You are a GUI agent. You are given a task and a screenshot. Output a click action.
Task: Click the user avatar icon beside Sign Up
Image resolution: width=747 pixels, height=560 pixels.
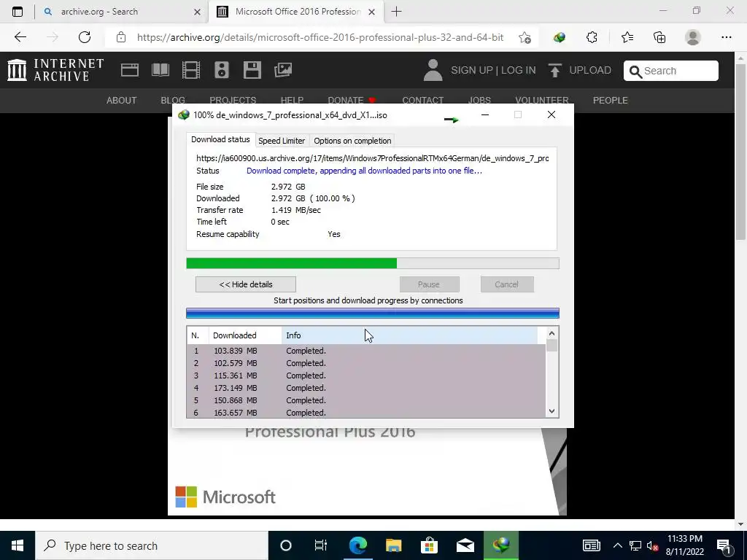[433, 70]
